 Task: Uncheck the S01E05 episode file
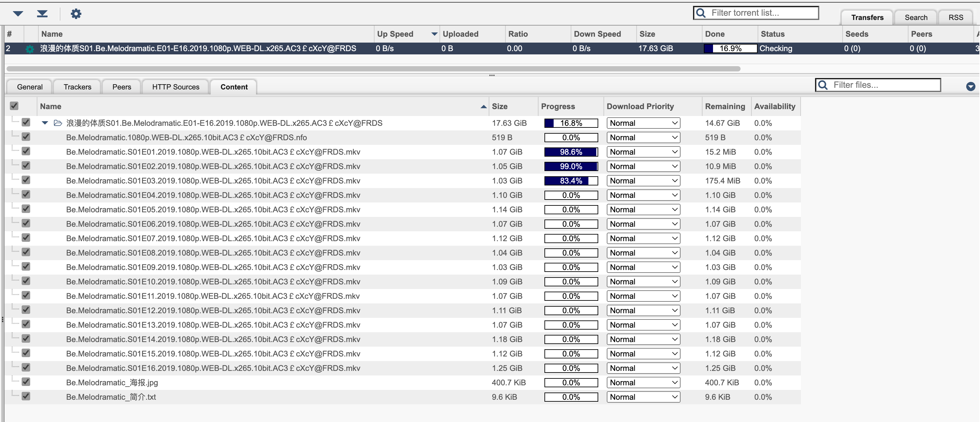tap(26, 209)
